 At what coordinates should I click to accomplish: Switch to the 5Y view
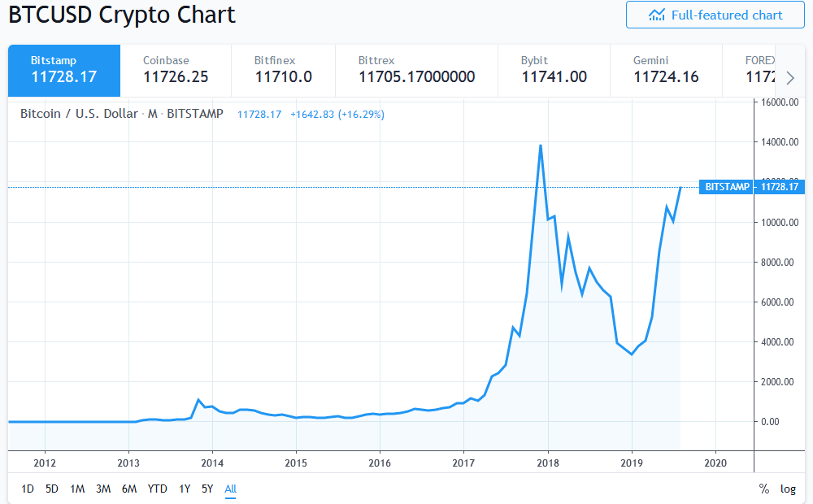(x=207, y=489)
